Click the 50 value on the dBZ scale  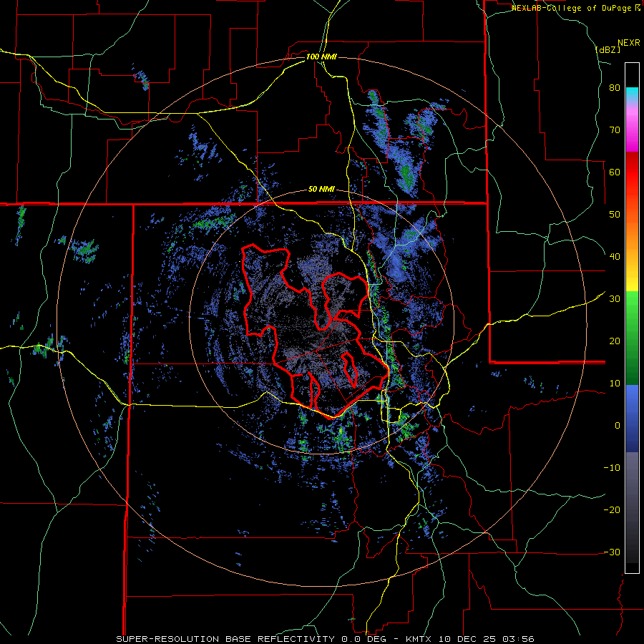[x=615, y=215]
